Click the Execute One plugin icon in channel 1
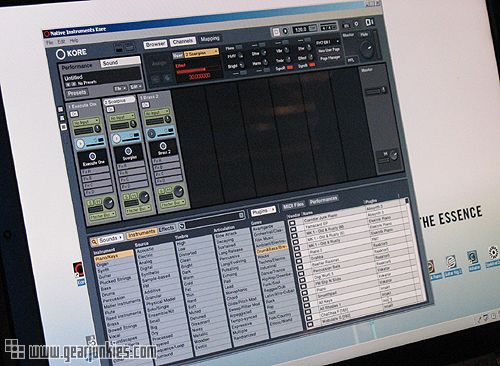 [x=92, y=156]
